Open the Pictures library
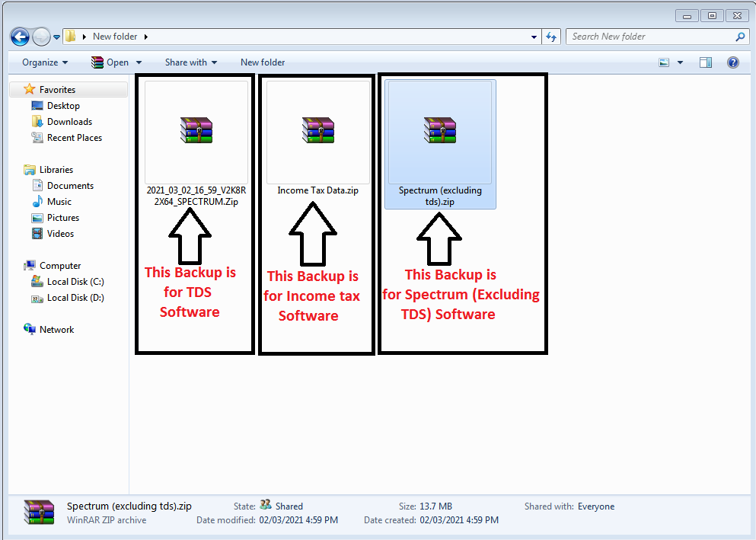 pos(62,217)
